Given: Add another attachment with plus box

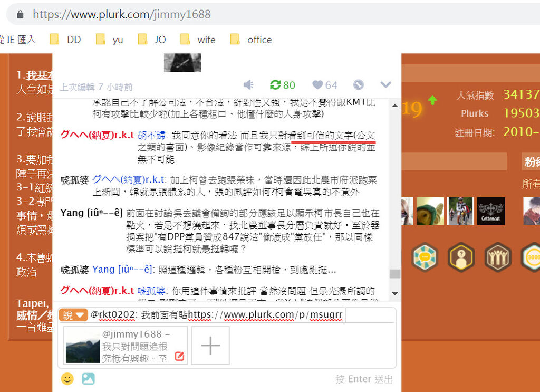Looking at the screenshot, I should pyautogui.click(x=210, y=346).
